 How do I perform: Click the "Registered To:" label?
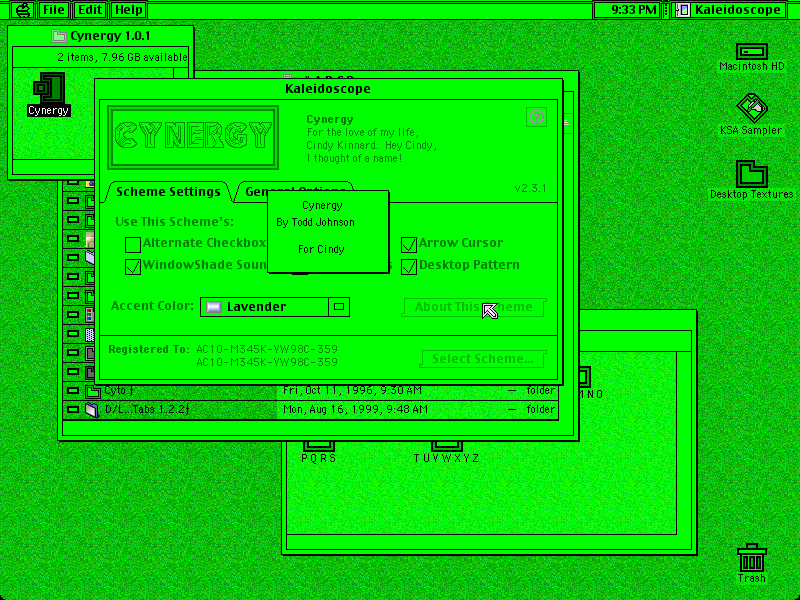click(x=148, y=349)
